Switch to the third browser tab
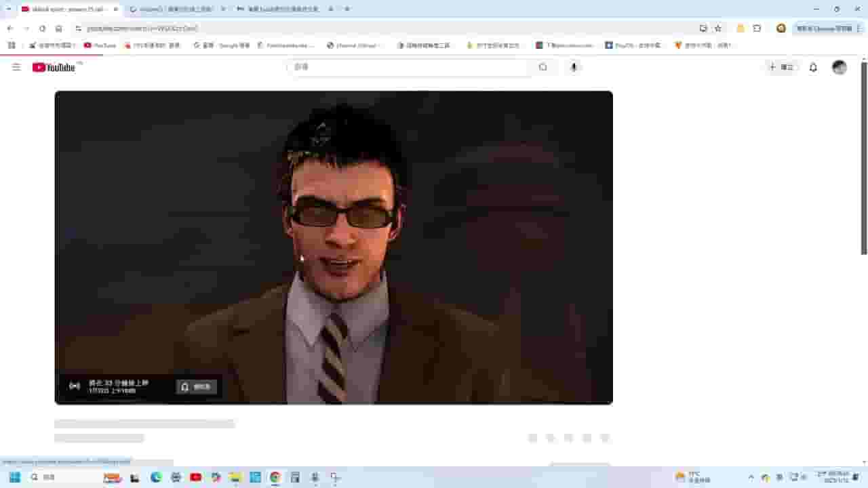868x488 pixels. click(285, 9)
